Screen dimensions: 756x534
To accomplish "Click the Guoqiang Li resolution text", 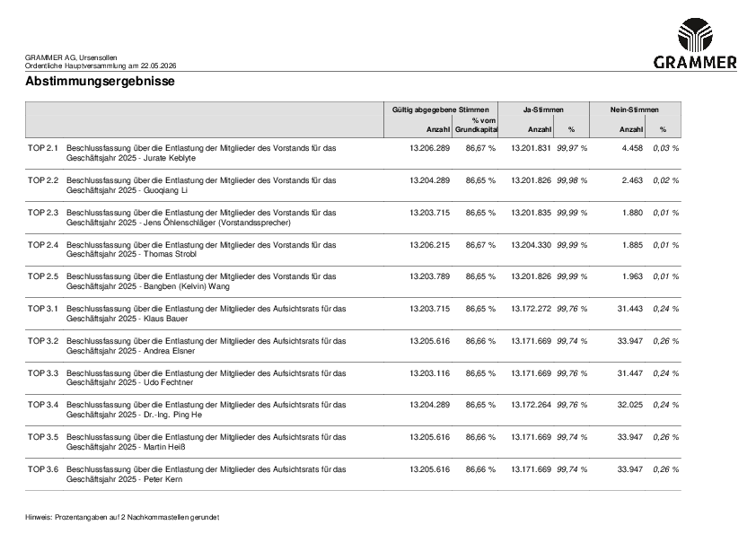I will (201, 185).
